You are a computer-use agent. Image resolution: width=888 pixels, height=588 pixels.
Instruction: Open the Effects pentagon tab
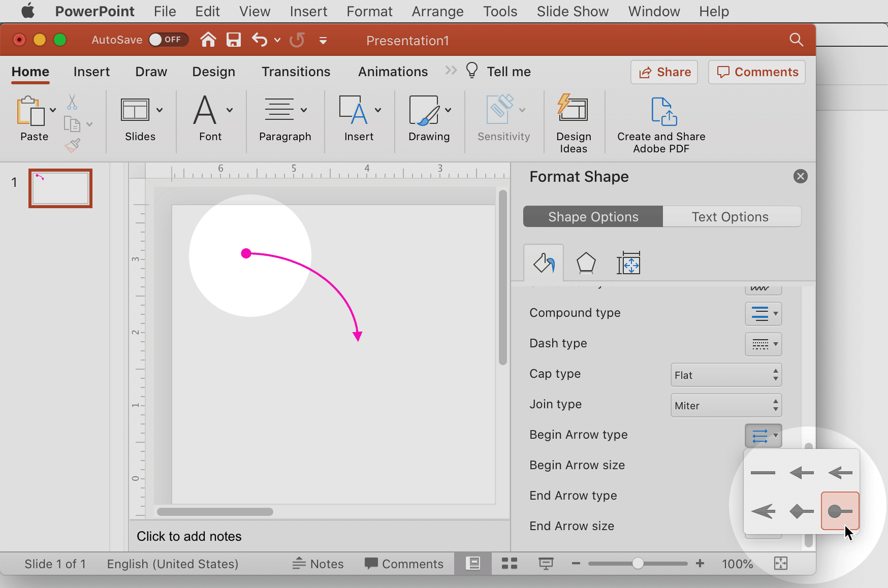click(x=586, y=263)
